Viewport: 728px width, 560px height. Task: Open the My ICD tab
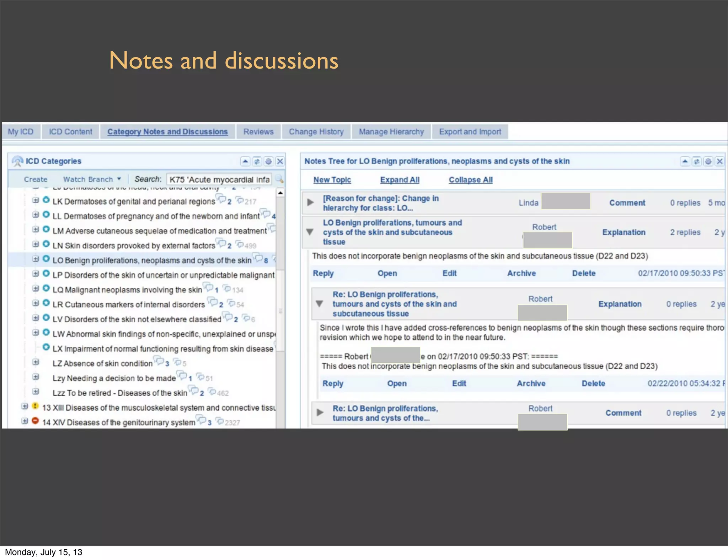pyautogui.click(x=21, y=132)
